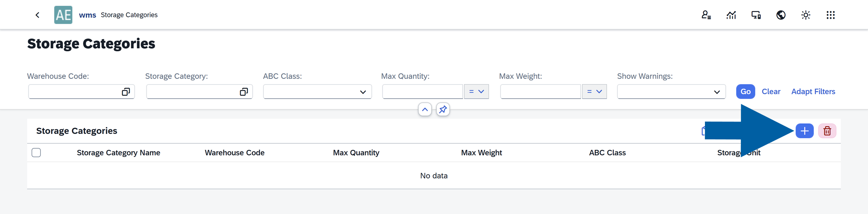Image resolution: width=868 pixels, height=214 pixels.
Task: Delete with the red trash icon
Action: [x=827, y=131]
